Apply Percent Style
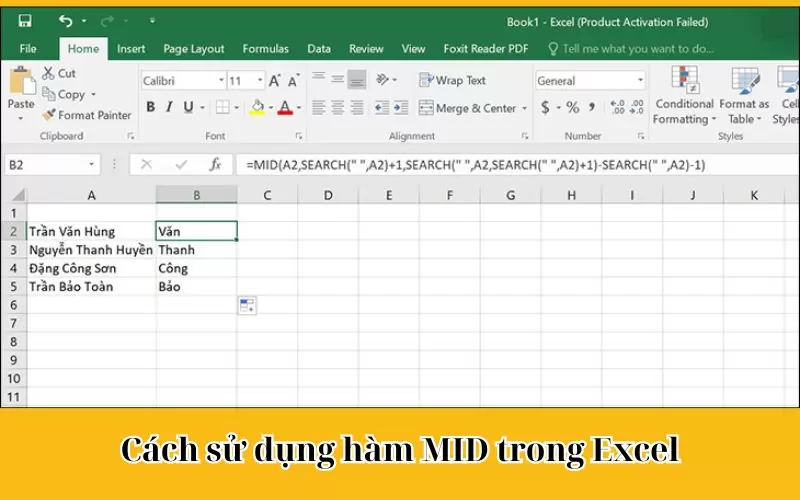Viewport: 800px width, 500px height. click(572, 108)
